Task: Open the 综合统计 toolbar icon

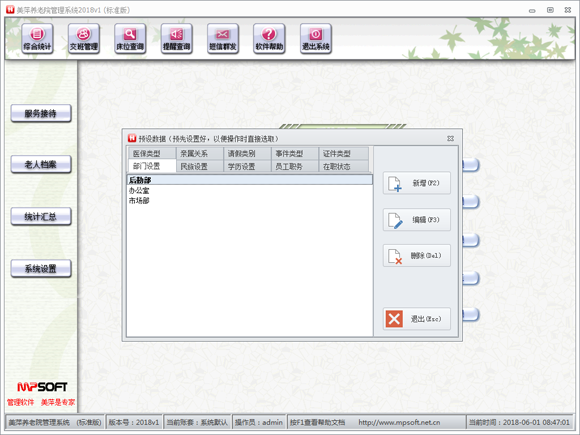Action: pos(37,39)
